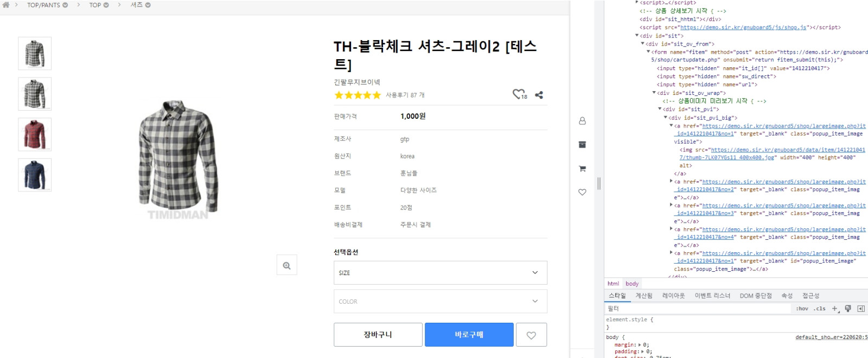Open the TOP/PANTS breadcrumb dropdown
This screenshot has height=358, width=868.
[x=48, y=5]
